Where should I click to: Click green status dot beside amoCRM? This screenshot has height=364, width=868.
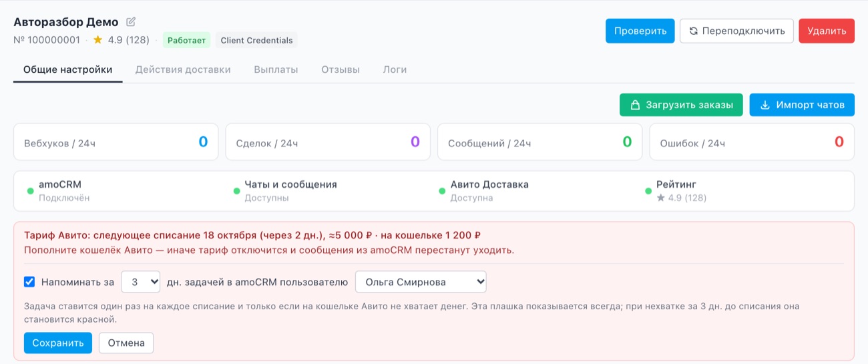[x=31, y=191]
